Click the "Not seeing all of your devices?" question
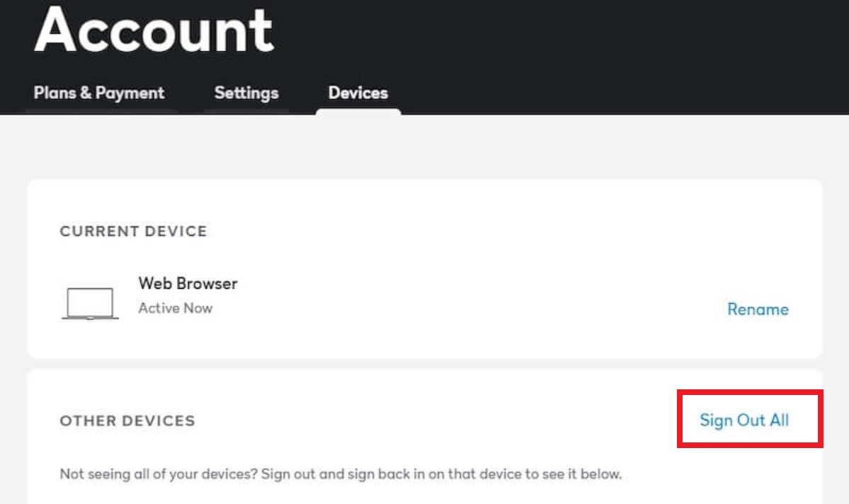Viewport: 849px width, 504px height. pyautogui.click(x=159, y=474)
